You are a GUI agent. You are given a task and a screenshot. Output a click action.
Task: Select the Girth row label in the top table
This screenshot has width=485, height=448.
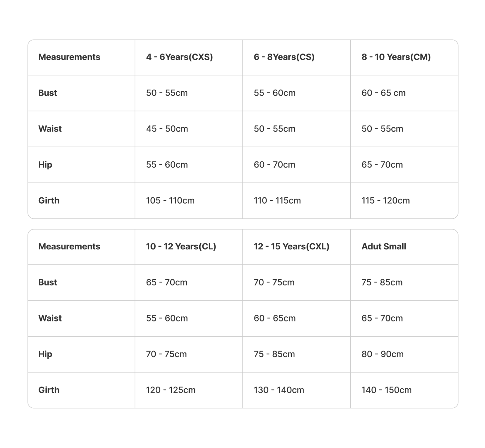[x=49, y=200]
